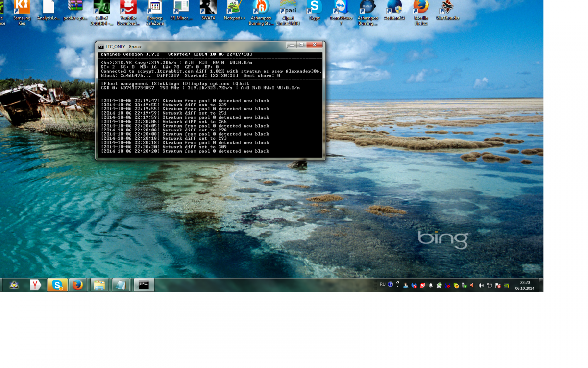Click the system clock showing 22:20
The height and width of the screenshot is (368, 588).
525,285
